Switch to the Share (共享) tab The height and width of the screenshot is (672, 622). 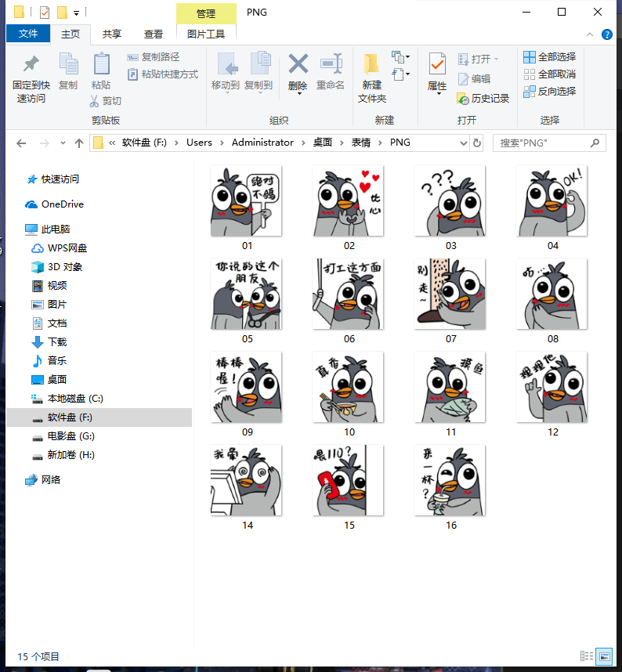pos(111,34)
